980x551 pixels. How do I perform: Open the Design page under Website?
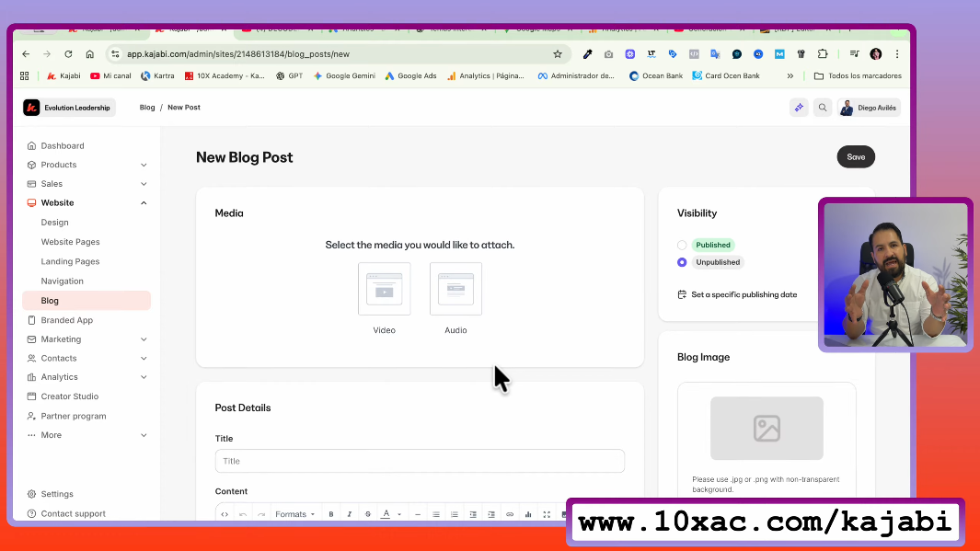[x=55, y=223]
